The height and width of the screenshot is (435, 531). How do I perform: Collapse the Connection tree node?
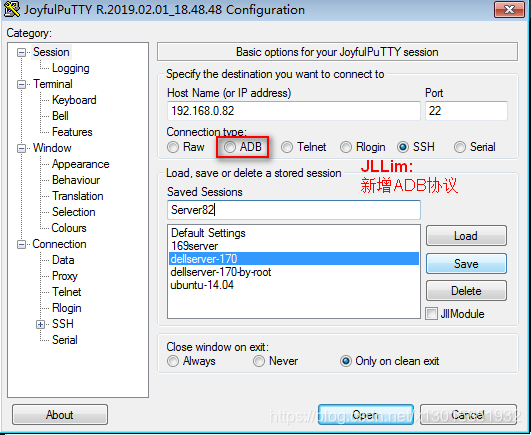21,244
